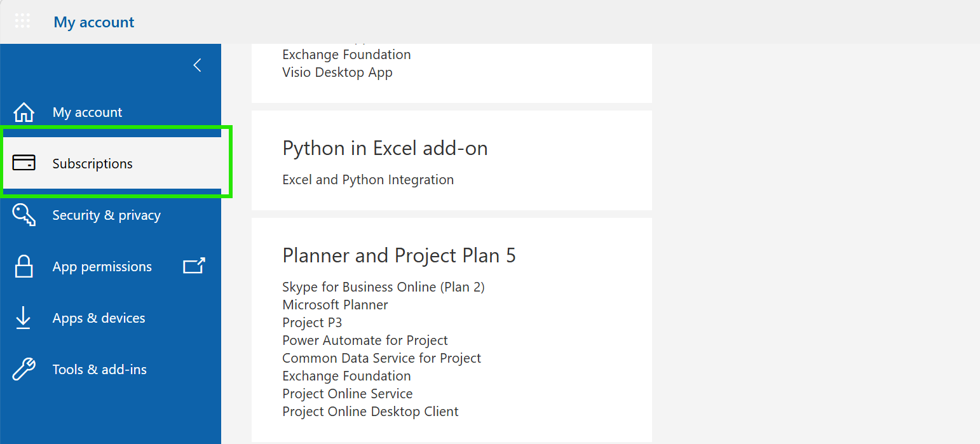Open the My account sidebar item
This screenshot has width=980, height=444.
pos(111,112)
